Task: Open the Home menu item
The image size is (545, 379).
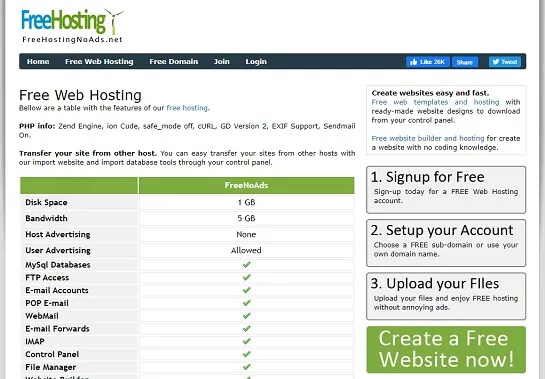Action: pyautogui.click(x=38, y=62)
